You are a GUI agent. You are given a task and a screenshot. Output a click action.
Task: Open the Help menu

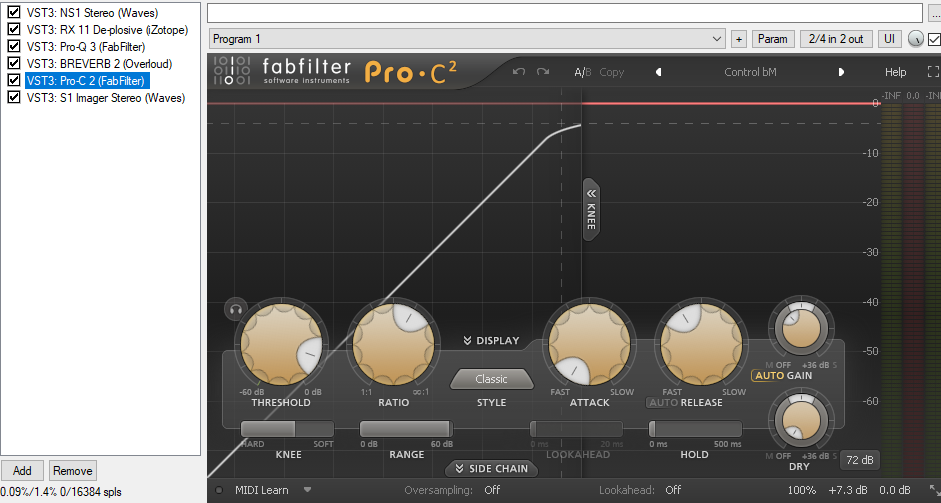895,72
